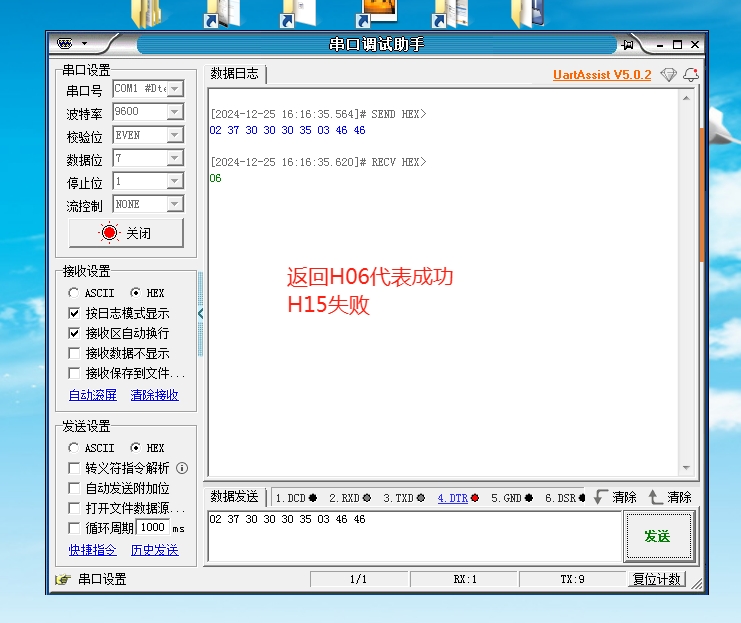Open the 波特率 9600 dropdown
Screen dimensions: 741x623
175,112
